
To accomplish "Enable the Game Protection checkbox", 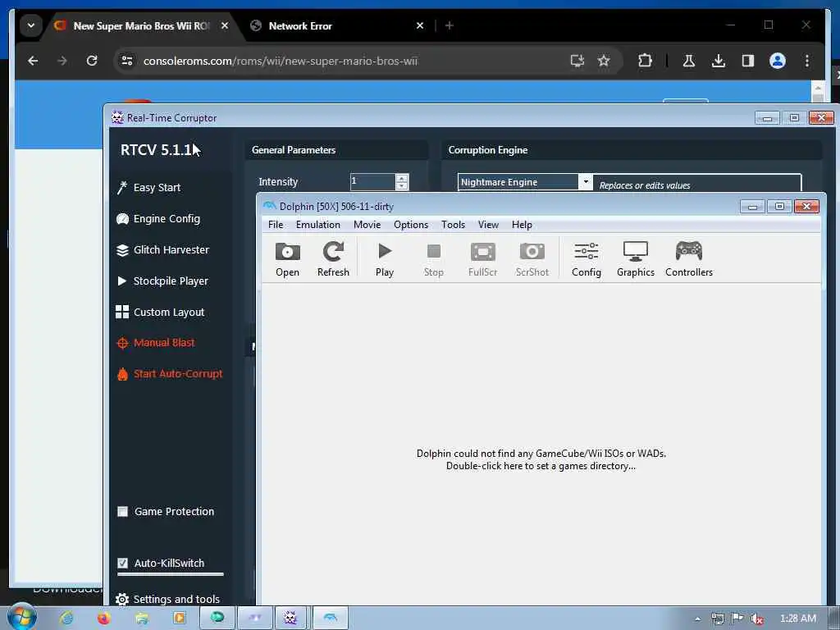I will 123,511.
